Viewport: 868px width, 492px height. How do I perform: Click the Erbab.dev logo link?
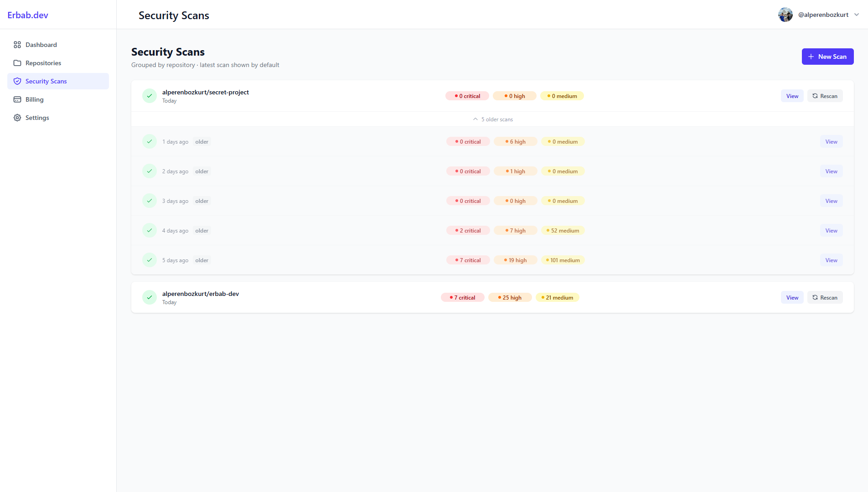(x=28, y=15)
